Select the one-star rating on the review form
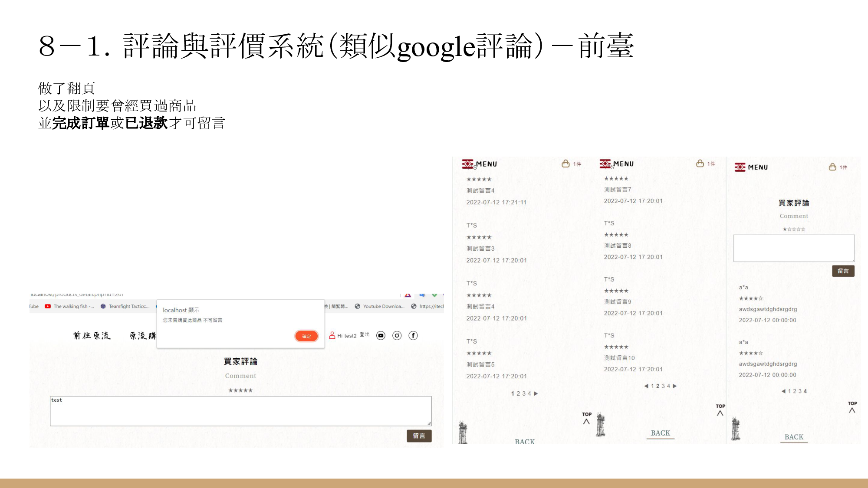 coord(784,229)
